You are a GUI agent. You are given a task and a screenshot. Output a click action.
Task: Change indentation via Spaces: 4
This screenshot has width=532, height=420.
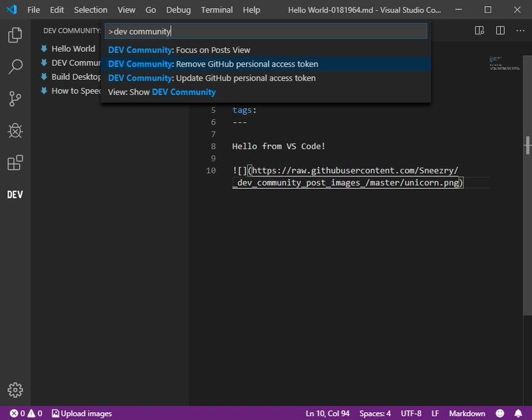[x=375, y=413]
